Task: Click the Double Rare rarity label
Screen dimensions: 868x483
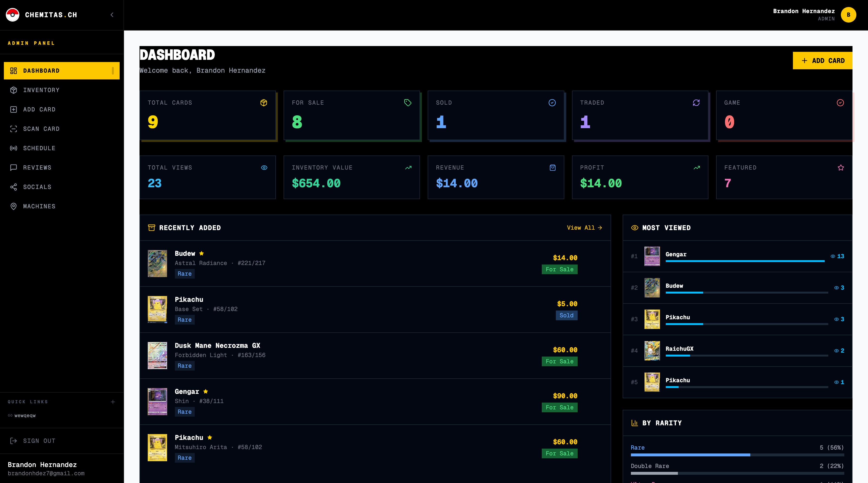Action: 650,466
